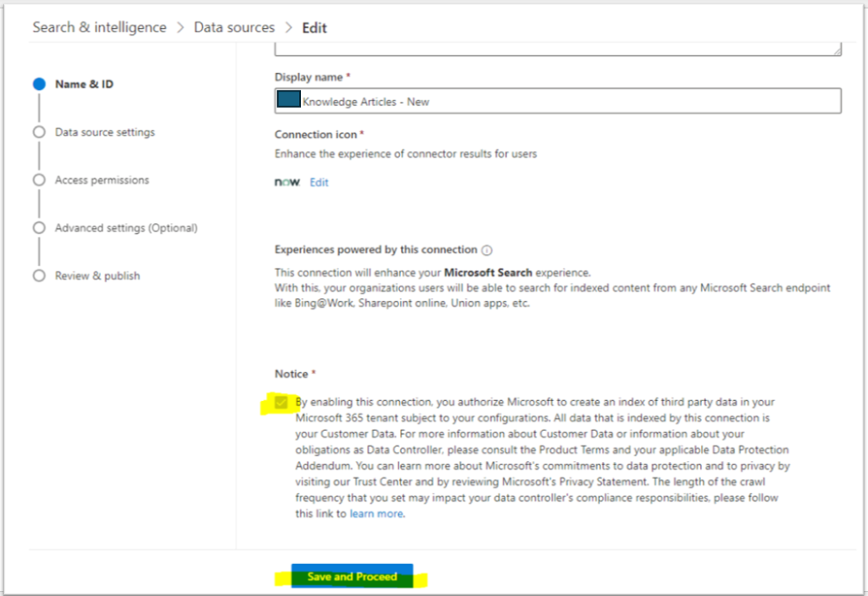Open the Data sources breadcrumb page

234,27
